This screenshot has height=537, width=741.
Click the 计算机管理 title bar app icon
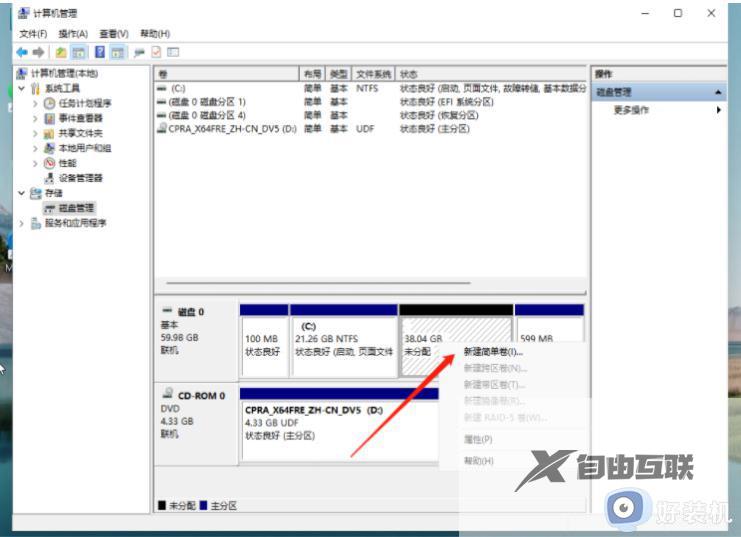click(x=23, y=13)
